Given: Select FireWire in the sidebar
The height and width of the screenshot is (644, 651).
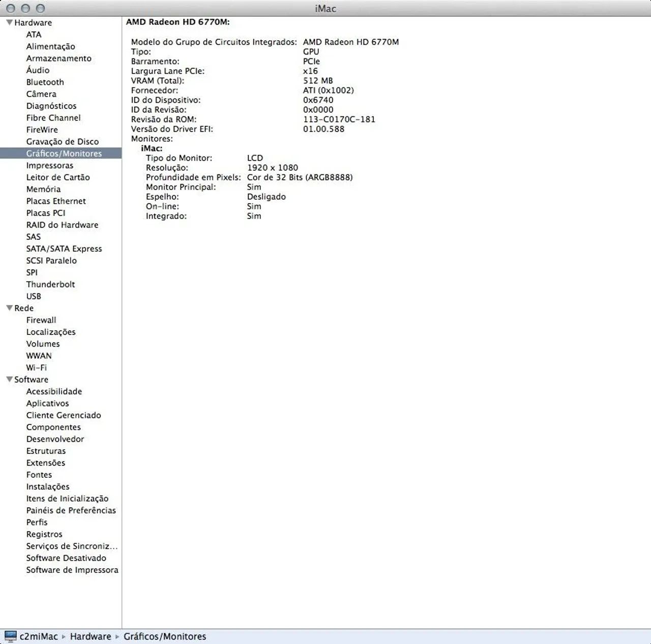Looking at the screenshot, I should click(42, 130).
